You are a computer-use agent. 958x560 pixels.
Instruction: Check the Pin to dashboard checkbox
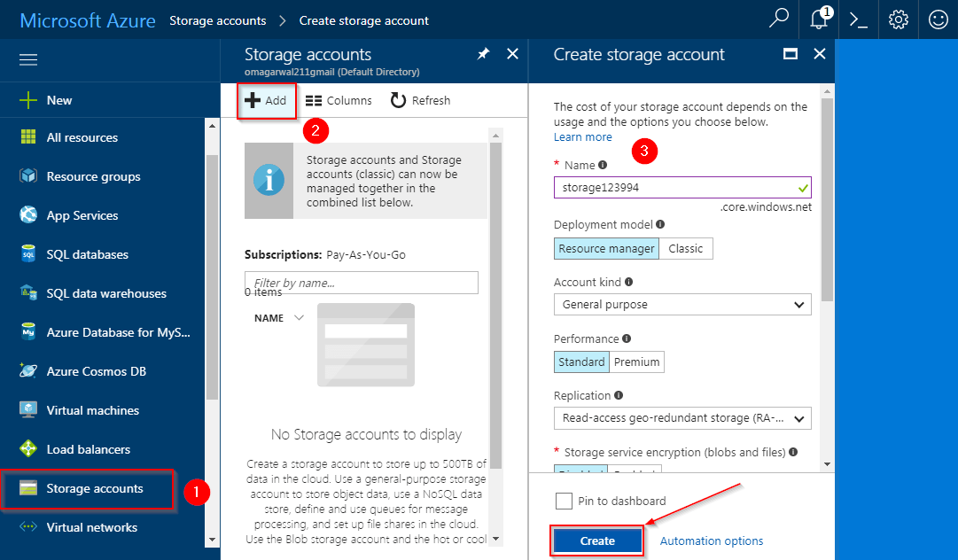564,501
